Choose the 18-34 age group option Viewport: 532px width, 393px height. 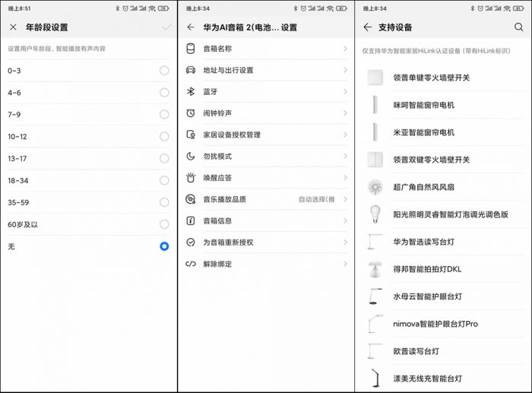tap(164, 180)
